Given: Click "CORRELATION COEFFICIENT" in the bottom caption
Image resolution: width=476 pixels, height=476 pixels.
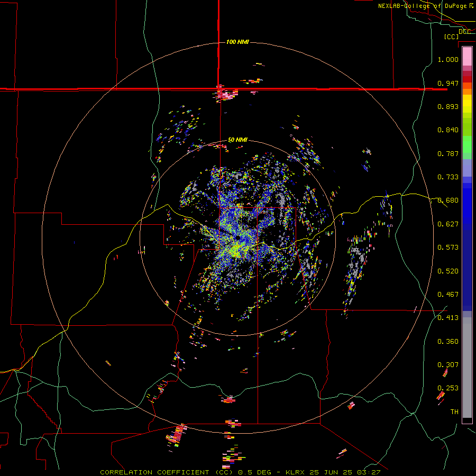Looking at the screenshot, I should click(154, 472).
